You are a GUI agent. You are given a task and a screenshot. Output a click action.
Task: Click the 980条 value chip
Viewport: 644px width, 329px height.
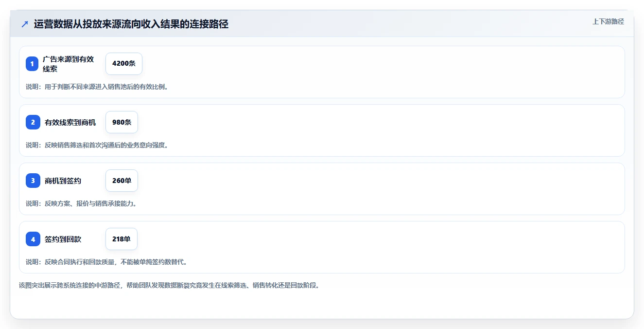tap(122, 122)
